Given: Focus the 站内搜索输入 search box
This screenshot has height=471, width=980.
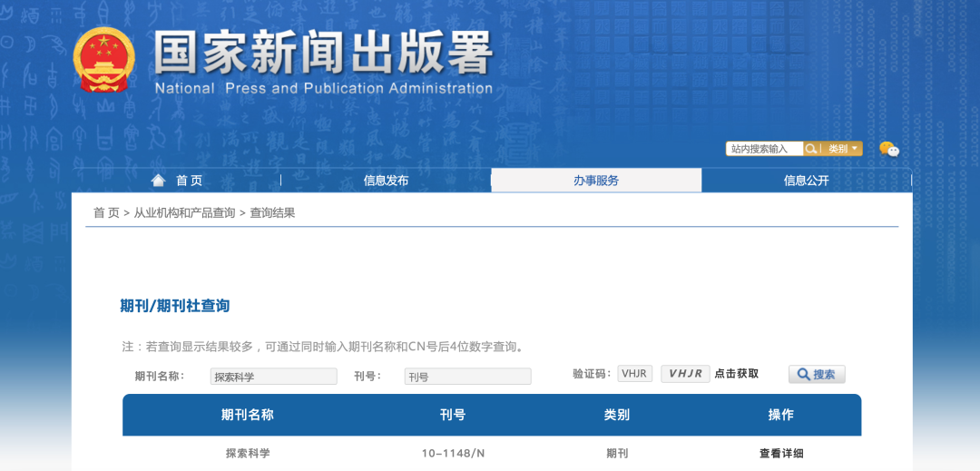Looking at the screenshot, I should (764, 149).
